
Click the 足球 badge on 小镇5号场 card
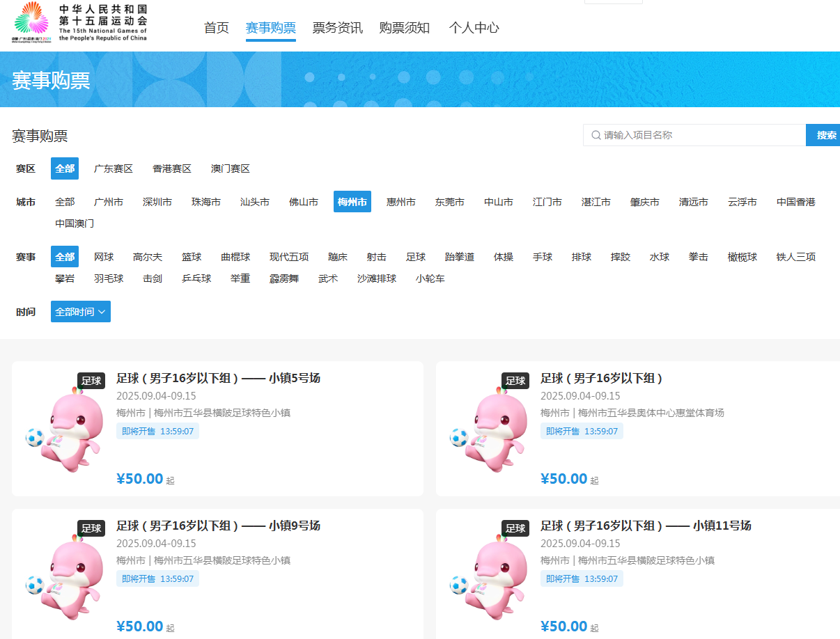pyautogui.click(x=91, y=381)
